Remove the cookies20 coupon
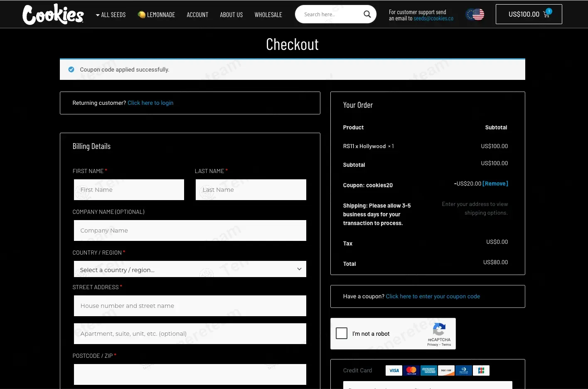Viewport: 588px width, 389px height. tap(495, 183)
